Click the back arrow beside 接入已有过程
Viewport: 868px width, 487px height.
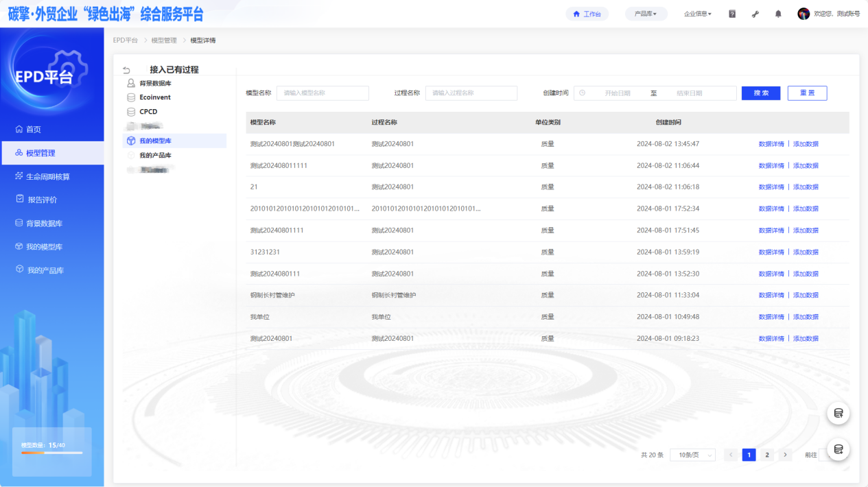pyautogui.click(x=126, y=70)
